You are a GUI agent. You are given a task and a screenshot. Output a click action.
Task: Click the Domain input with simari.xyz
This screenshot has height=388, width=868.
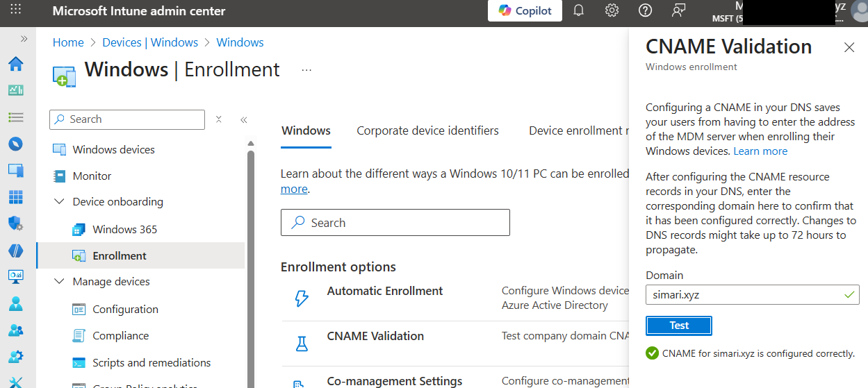point(752,294)
